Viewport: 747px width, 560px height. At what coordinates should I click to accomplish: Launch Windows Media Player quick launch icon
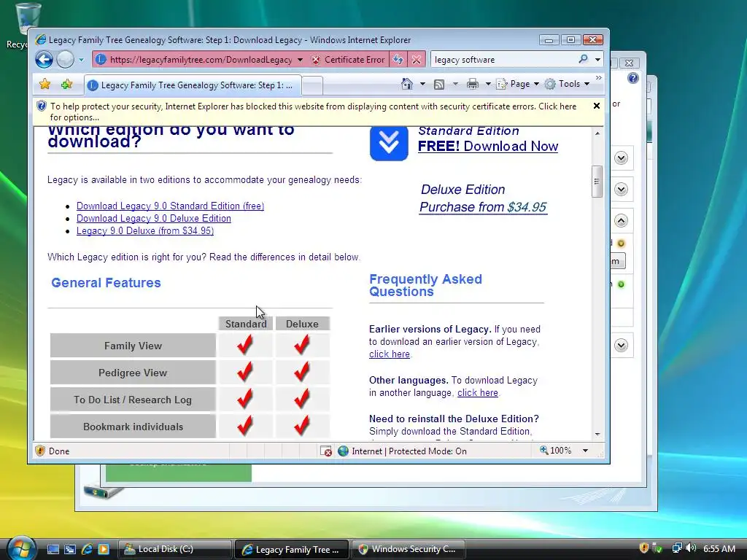point(104,549)
